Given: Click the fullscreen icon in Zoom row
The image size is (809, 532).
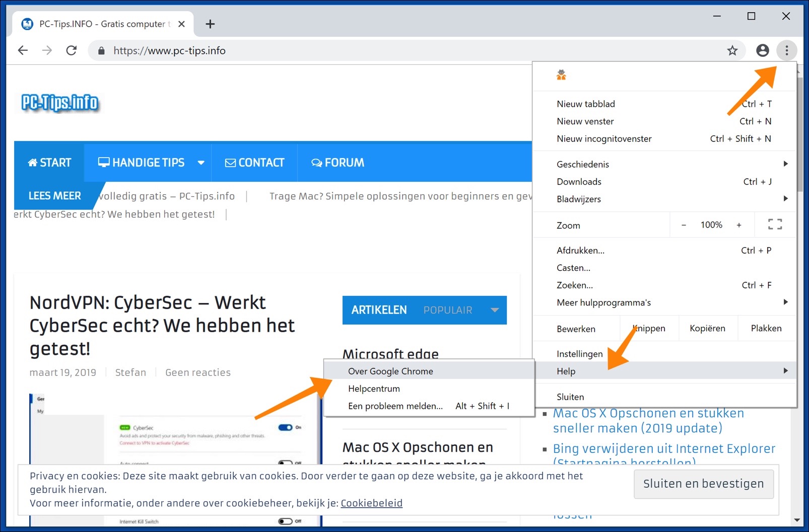Looking at the screenshot, I should coord(775,224).
